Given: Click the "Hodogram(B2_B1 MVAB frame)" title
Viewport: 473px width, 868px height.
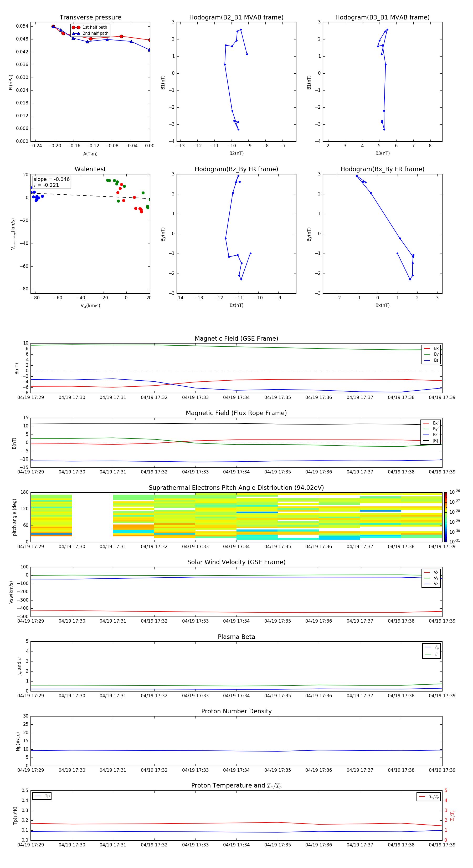Looking at the screenshot, I should tap(236, 18).
